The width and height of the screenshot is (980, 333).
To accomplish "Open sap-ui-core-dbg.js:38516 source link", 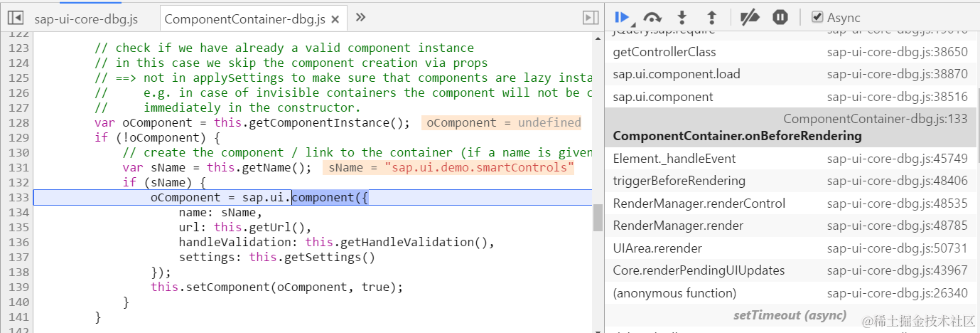I will [x=897, y=97].
